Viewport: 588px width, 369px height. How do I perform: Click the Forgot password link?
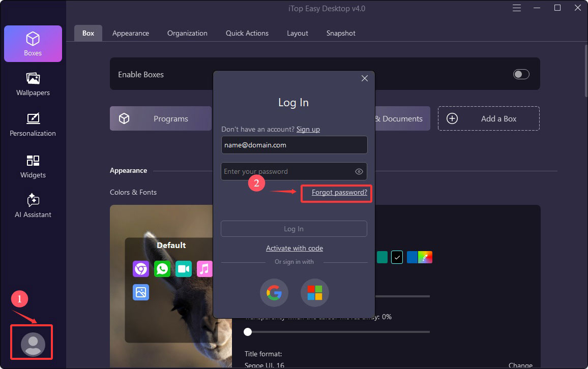click(x=339, y=193)
